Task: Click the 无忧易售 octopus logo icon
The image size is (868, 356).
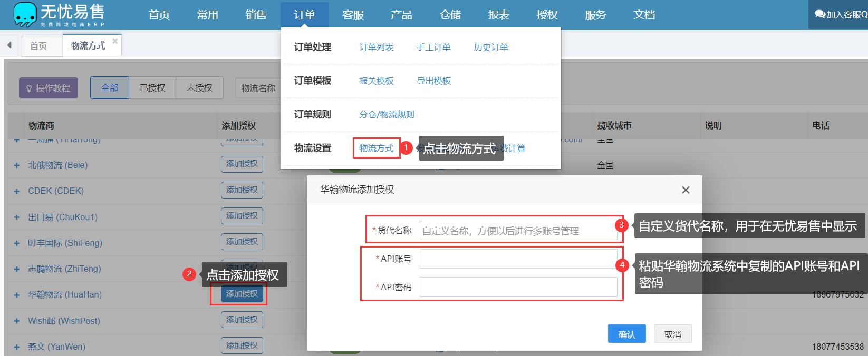Action: 24,15
